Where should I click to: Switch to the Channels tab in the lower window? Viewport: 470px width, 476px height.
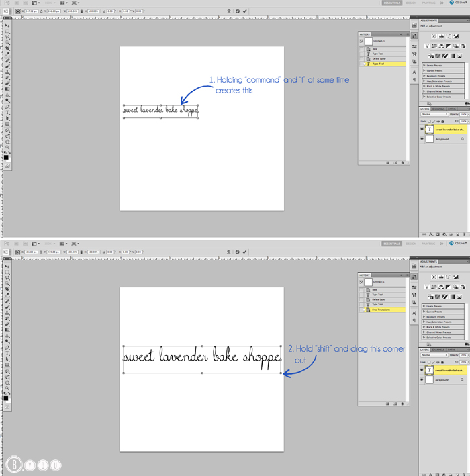point(438,350)
